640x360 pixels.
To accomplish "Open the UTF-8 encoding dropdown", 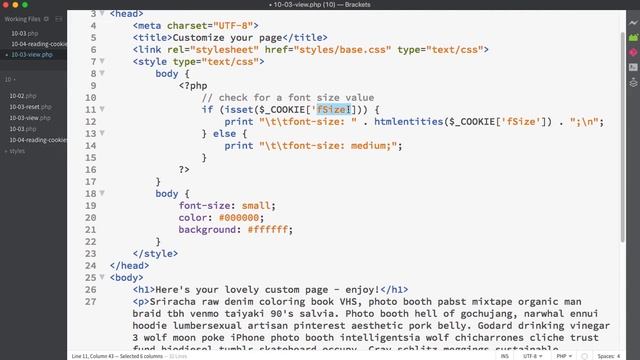I will (532, 356).
